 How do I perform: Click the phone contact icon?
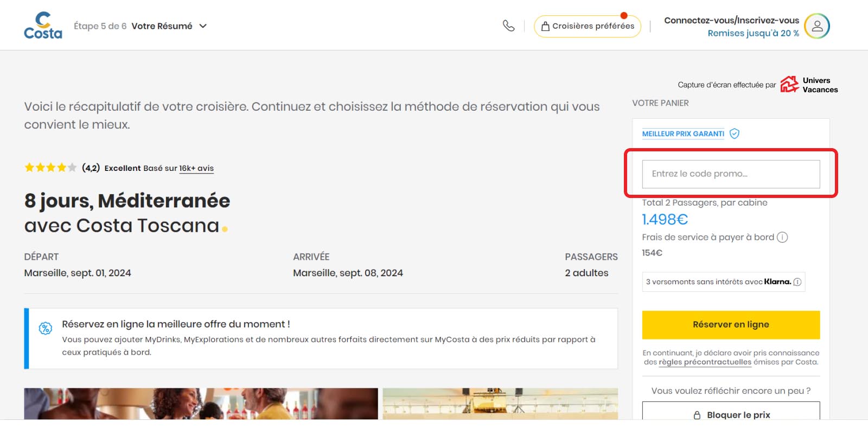(x=508, y=25)
